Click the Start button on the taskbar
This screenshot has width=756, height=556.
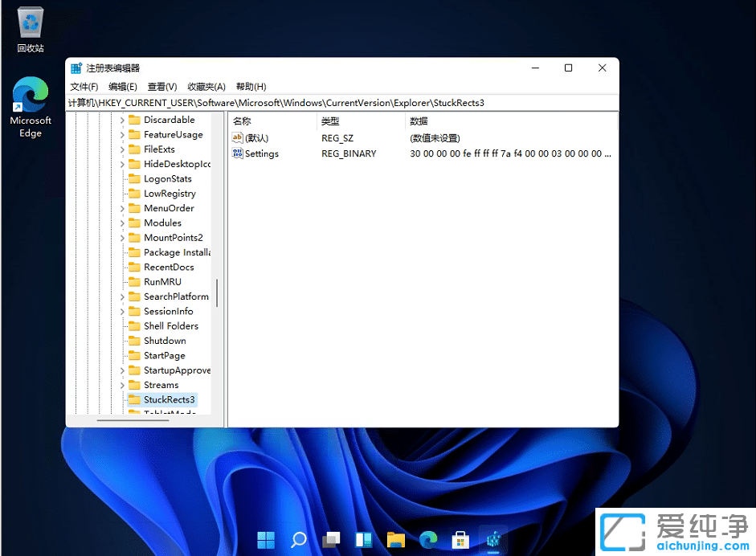(266, 539)
